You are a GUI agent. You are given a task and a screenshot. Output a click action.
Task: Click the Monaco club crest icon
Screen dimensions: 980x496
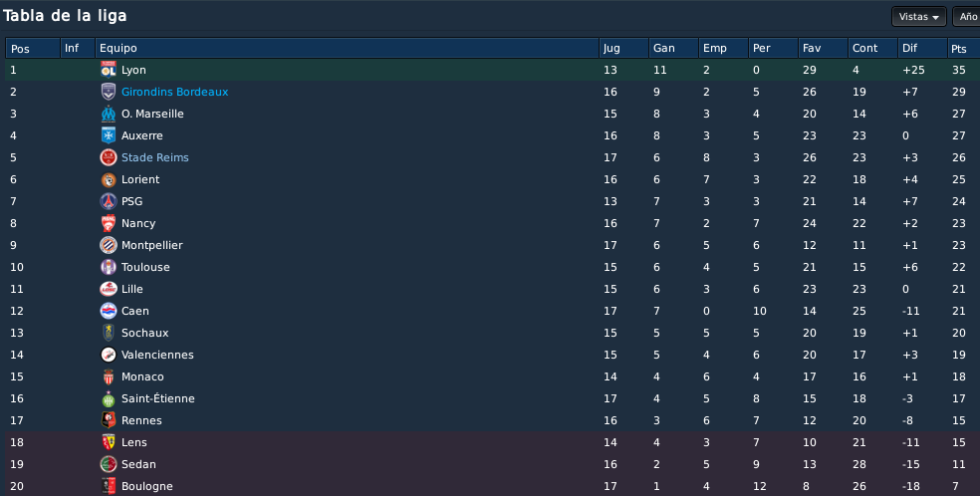109,376
